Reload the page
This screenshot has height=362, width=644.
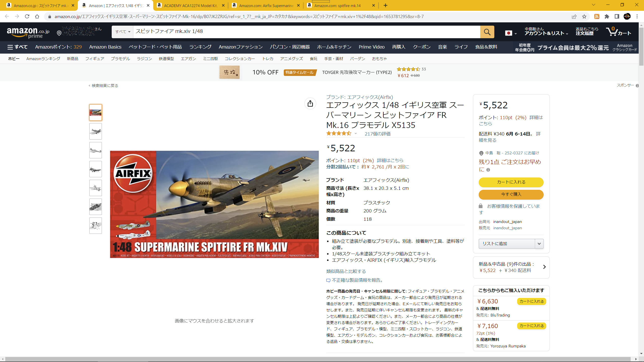(27, 17)
